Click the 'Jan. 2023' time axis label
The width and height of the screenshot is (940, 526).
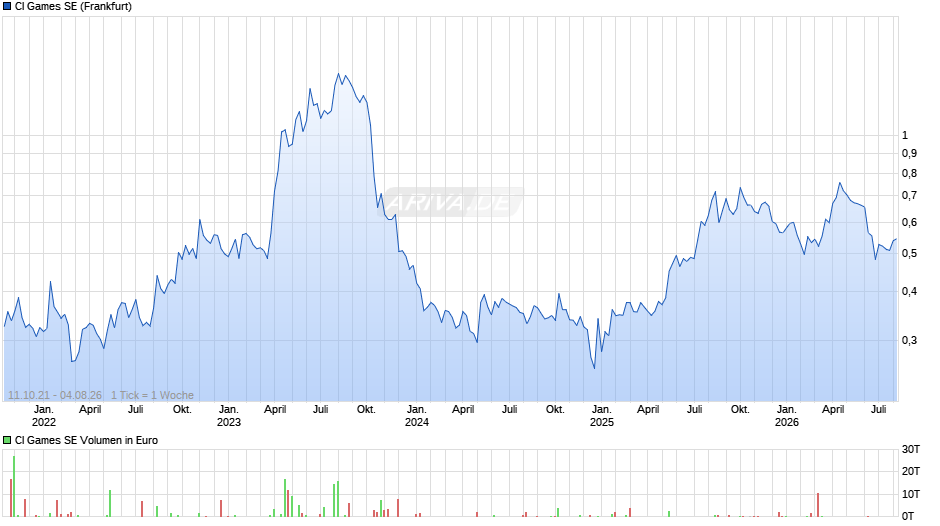point(228,416)
